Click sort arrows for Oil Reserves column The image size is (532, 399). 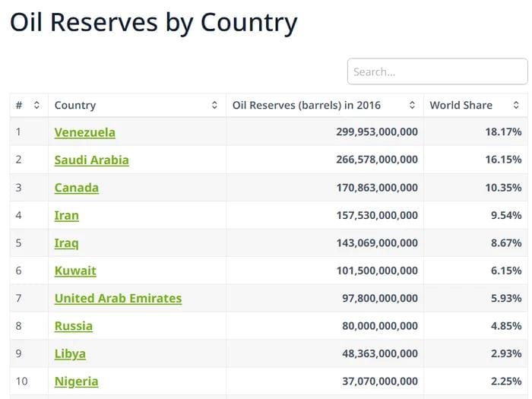[x=412, y=106]
